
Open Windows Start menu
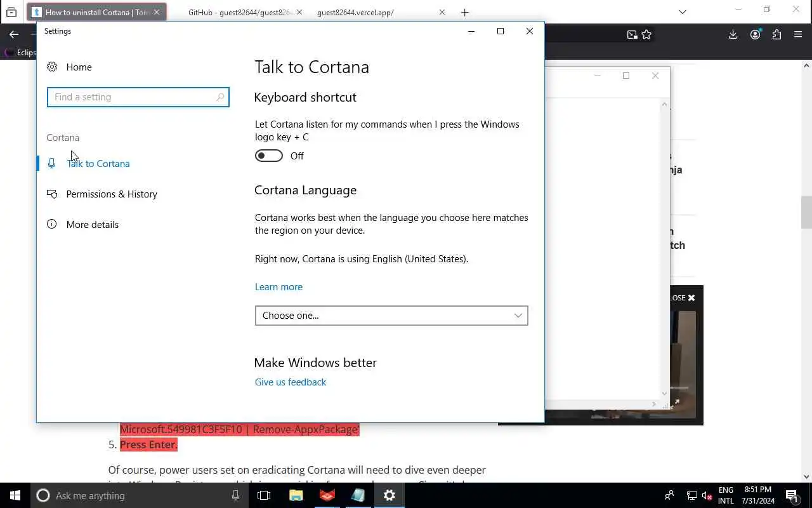point(15,495)
